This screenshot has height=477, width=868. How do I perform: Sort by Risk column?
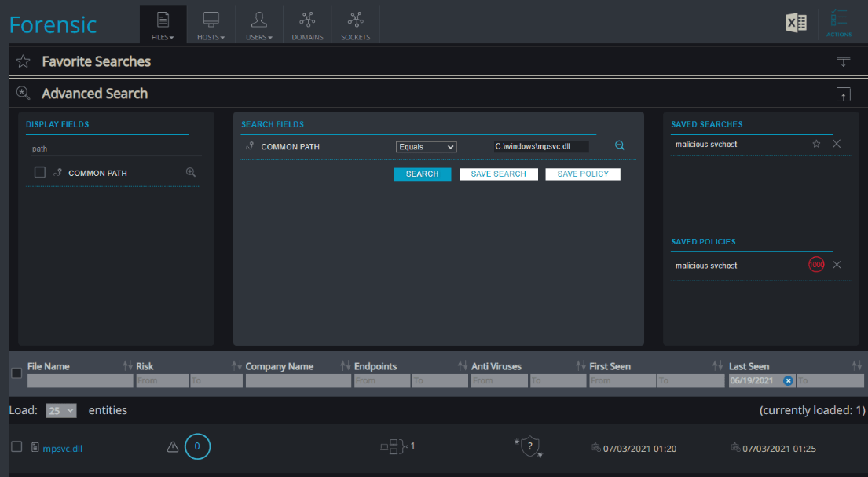point(236,365)
